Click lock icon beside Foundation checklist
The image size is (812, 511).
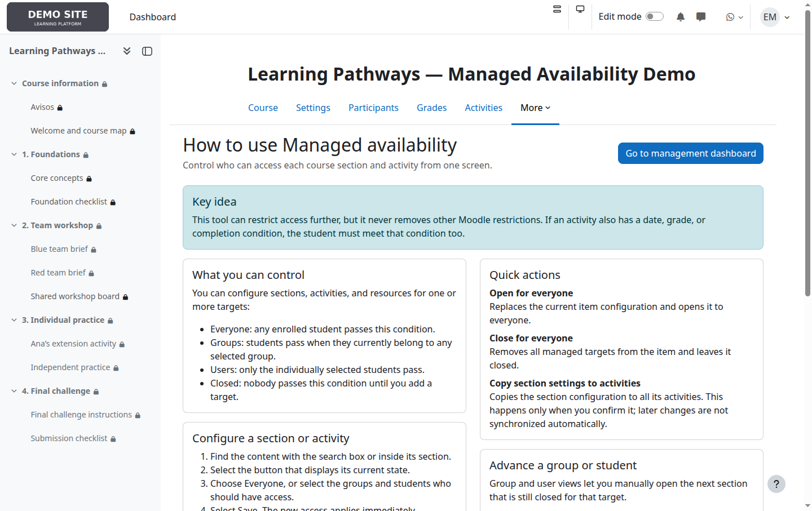113,202
